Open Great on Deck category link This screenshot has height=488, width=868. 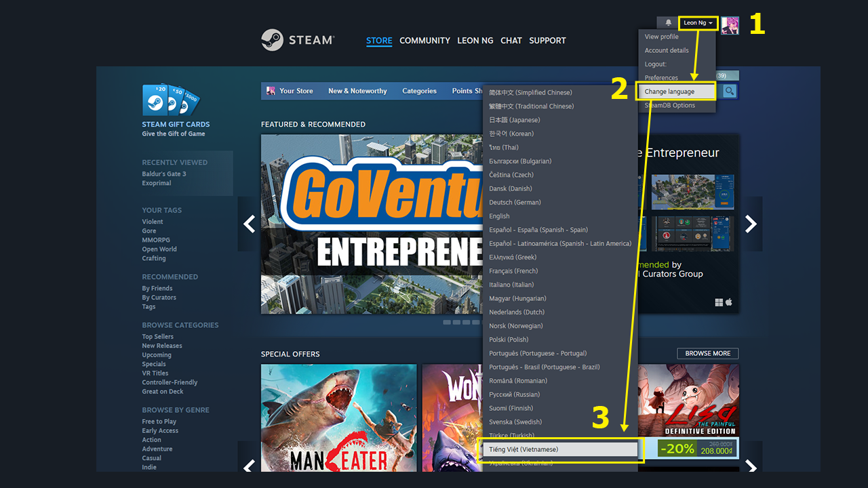point(162,391)
